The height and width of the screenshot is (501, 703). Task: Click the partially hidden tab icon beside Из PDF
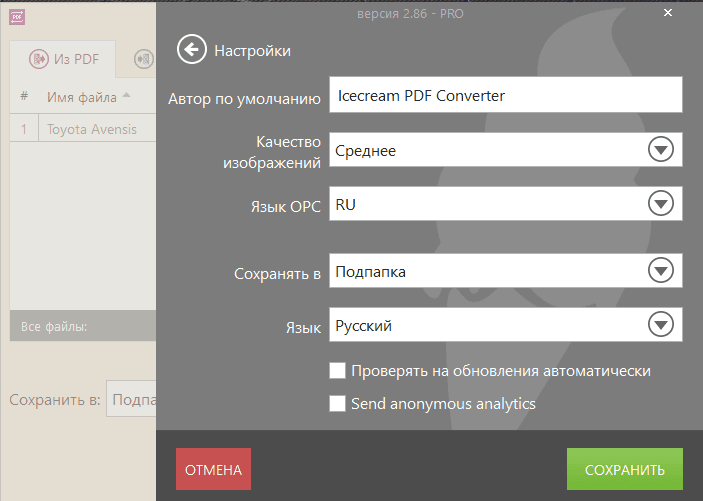coord(143,59)
